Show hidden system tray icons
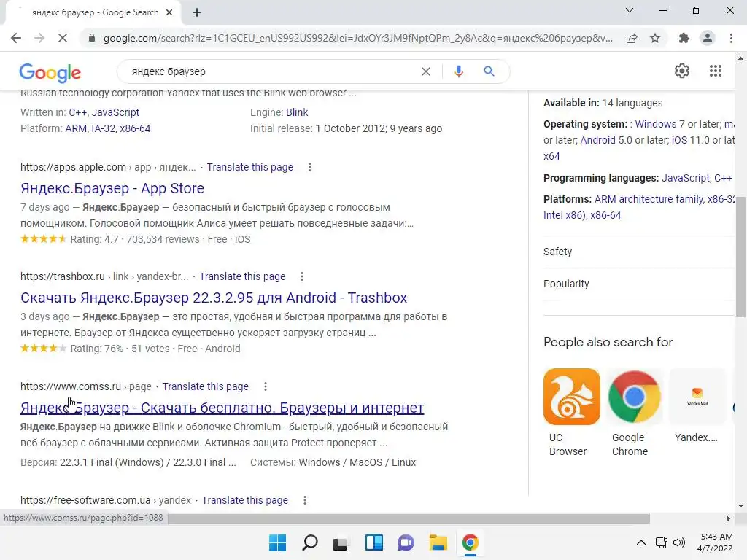747x560 pixels. click(x=641, y=542)
